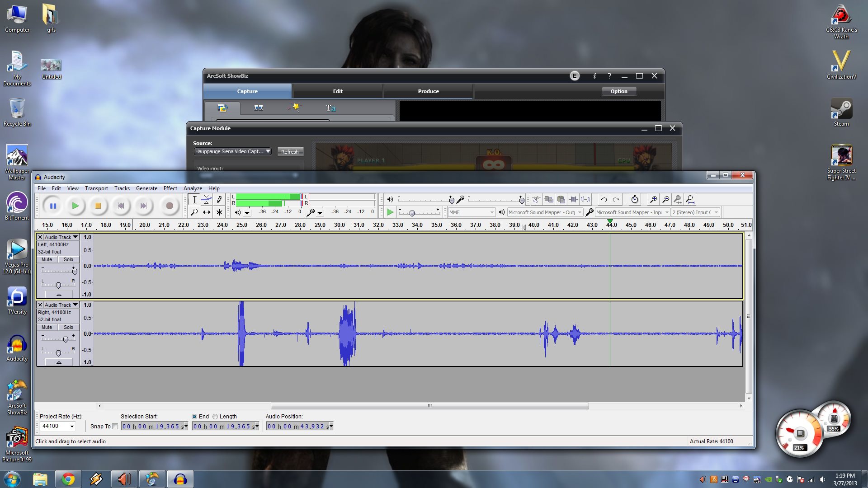
Task: Click the output volume slider handle
Action: point(452,200)
